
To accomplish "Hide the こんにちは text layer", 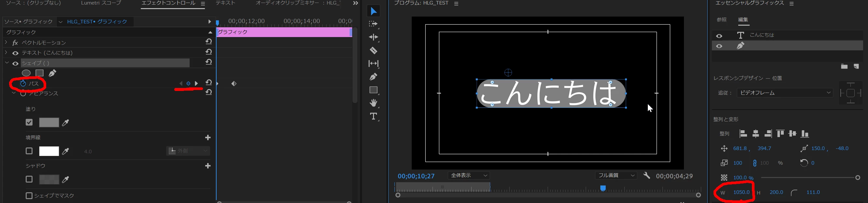I will 719,36.
